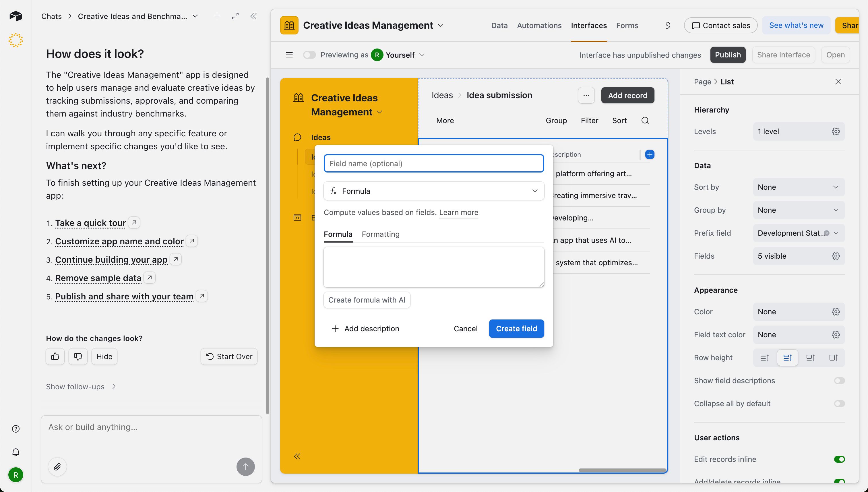868x492 pixels.
Task: Switch to the Interfaces tab
Action: (x=589, y=25)
